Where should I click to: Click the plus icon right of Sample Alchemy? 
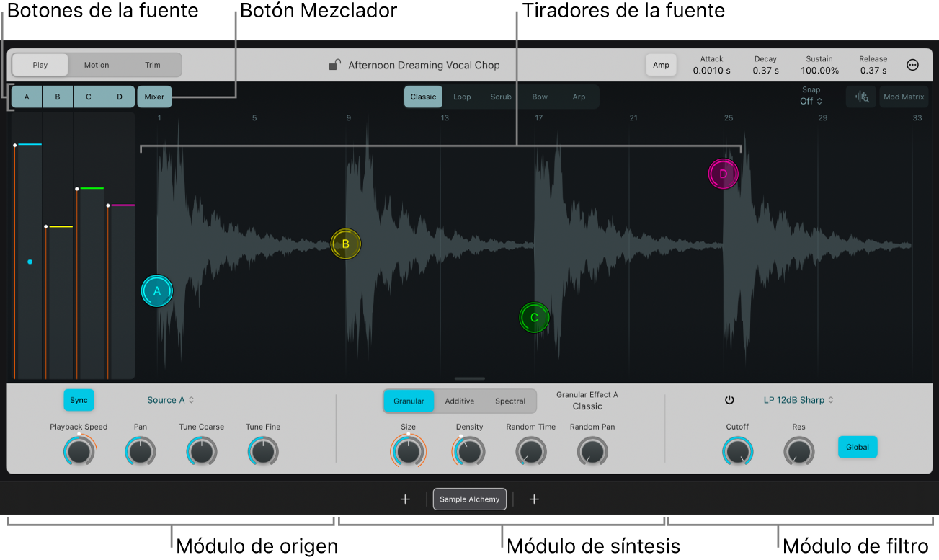[x=534, y=499]
